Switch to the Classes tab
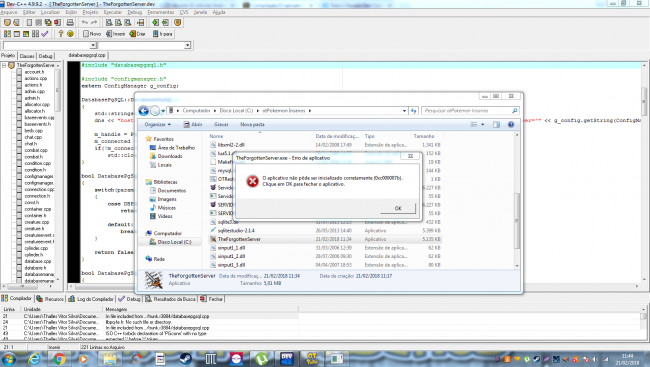Screen dimensions: 650x367 27,56
